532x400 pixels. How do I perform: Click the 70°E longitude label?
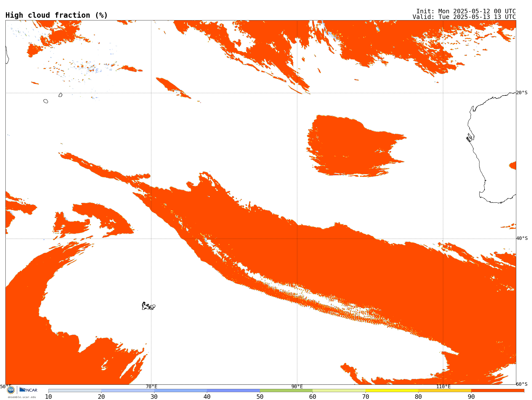pyautogui.click(x=151, y=386)
